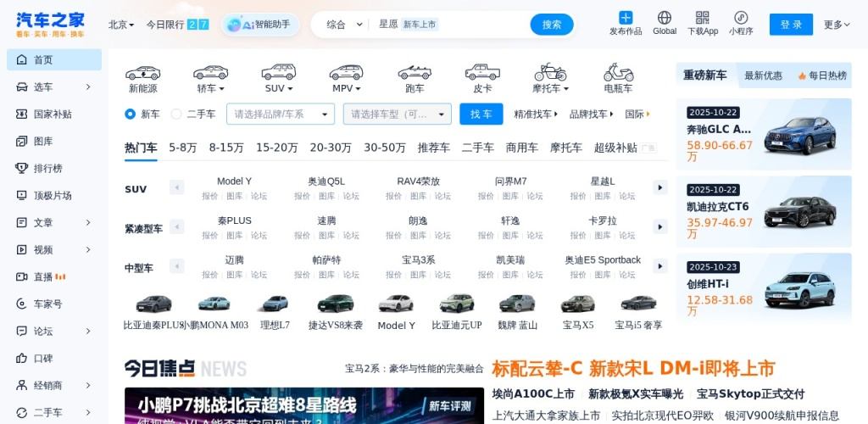Click the 发布作品 plus icon

(x=626, y=18)
